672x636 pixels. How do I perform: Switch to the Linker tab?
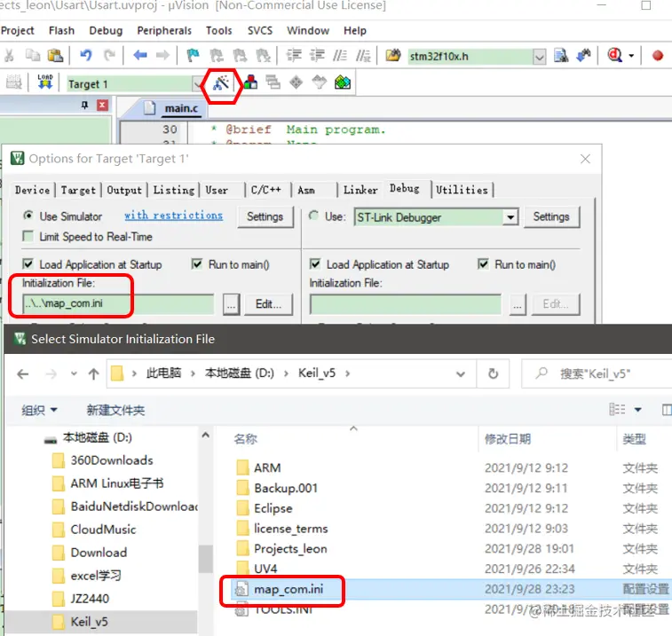coord(360,190)
